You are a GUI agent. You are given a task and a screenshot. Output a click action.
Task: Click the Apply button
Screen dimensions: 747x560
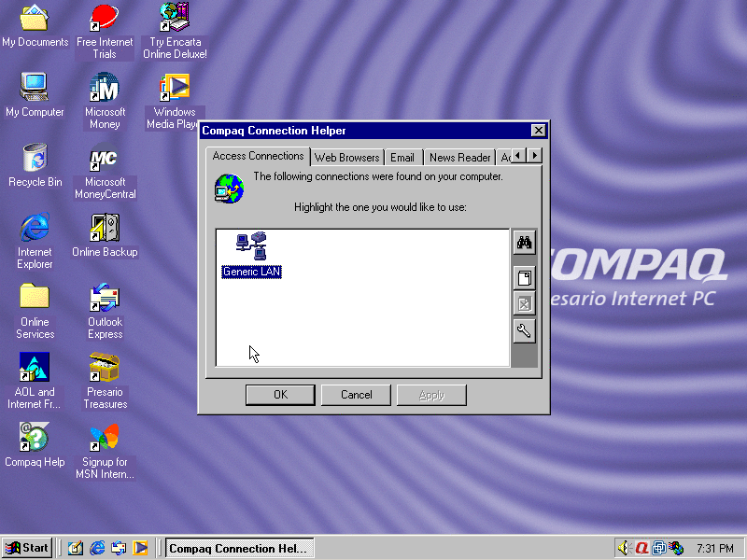pyautogui.click(x=431, y=395)
